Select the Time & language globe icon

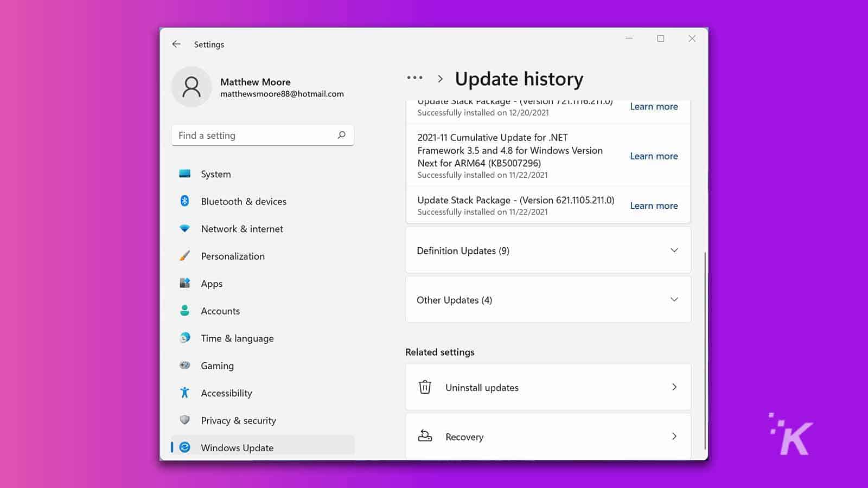pos(184,338)
